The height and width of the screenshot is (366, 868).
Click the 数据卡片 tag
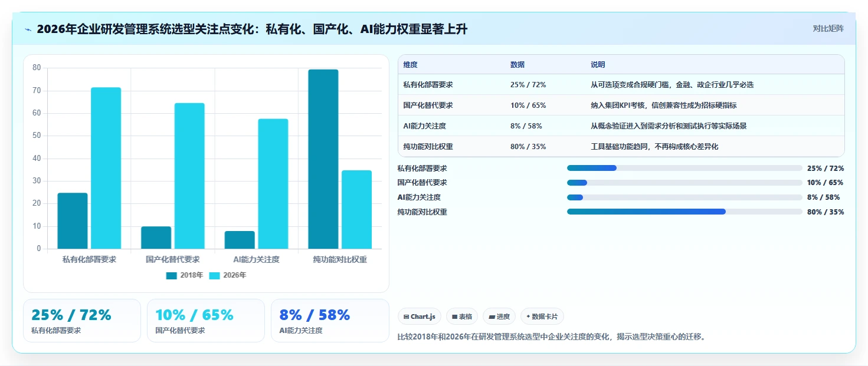(542, 316)
